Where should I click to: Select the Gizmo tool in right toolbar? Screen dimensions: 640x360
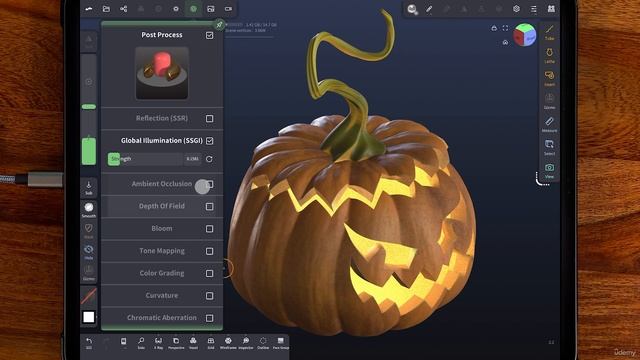549,101
